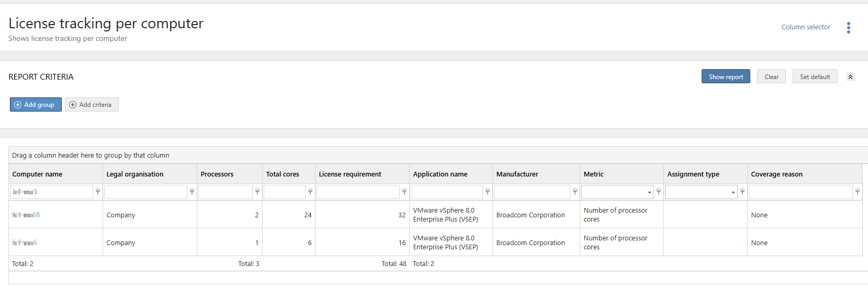
Task: Select the 16 license requirement cell
Action: pos(362,242)
